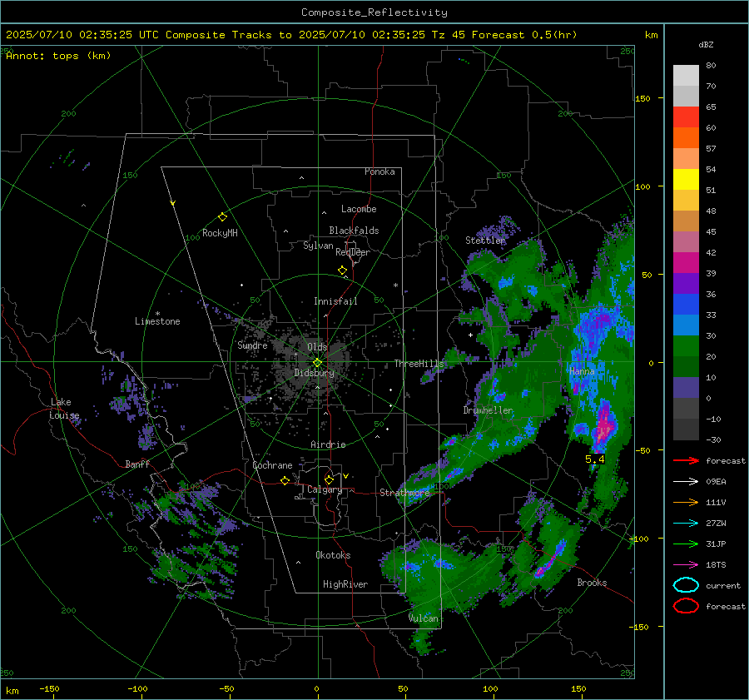This screenshot has width=749, height=700.
Task: Click the Ponoka map label
Action: pos(379,171)
